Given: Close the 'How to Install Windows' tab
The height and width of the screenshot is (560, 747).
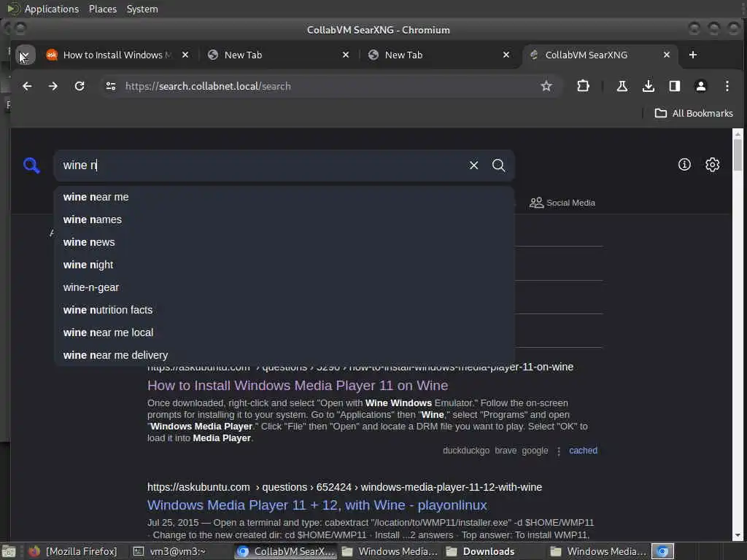Looking at the screenshot, I should click(185, 55).
